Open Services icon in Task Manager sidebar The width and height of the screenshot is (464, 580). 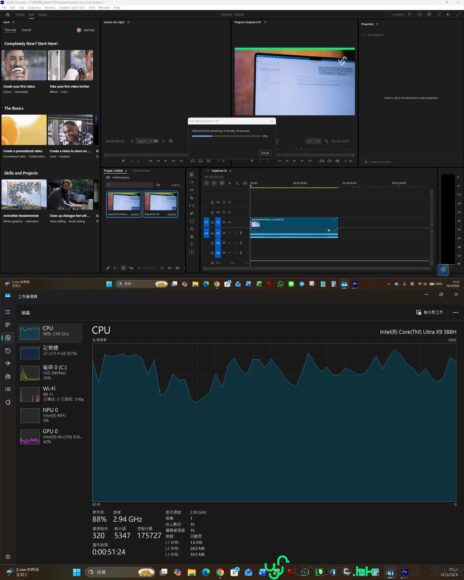click(8, 402)
